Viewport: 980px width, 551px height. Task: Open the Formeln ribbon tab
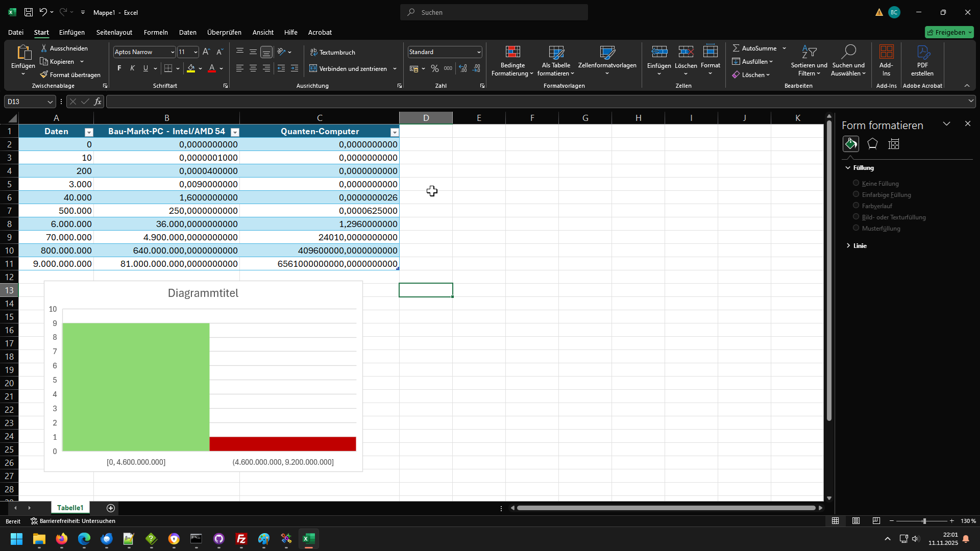pyautogui.click(x=156, y=32)
